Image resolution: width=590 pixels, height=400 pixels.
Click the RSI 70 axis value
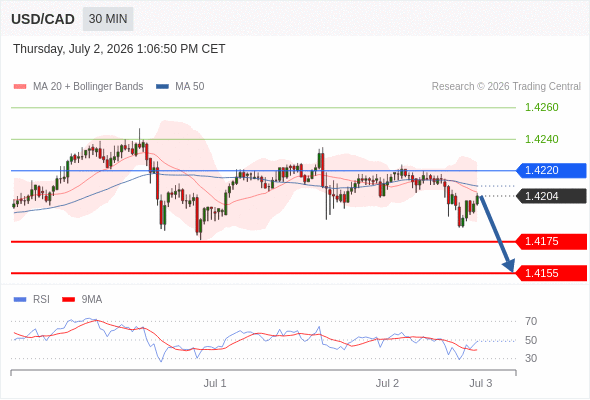531,321
